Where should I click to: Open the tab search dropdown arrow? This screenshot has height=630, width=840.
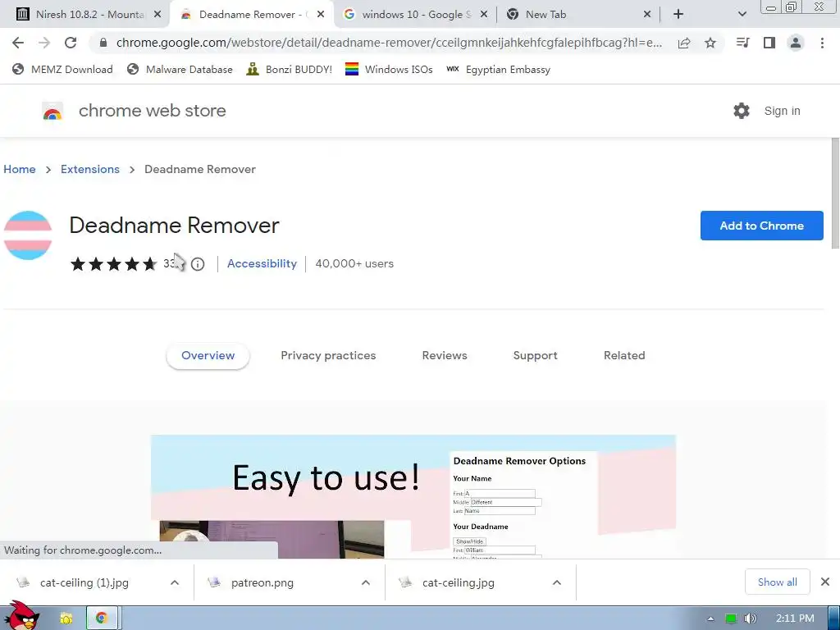742,15
